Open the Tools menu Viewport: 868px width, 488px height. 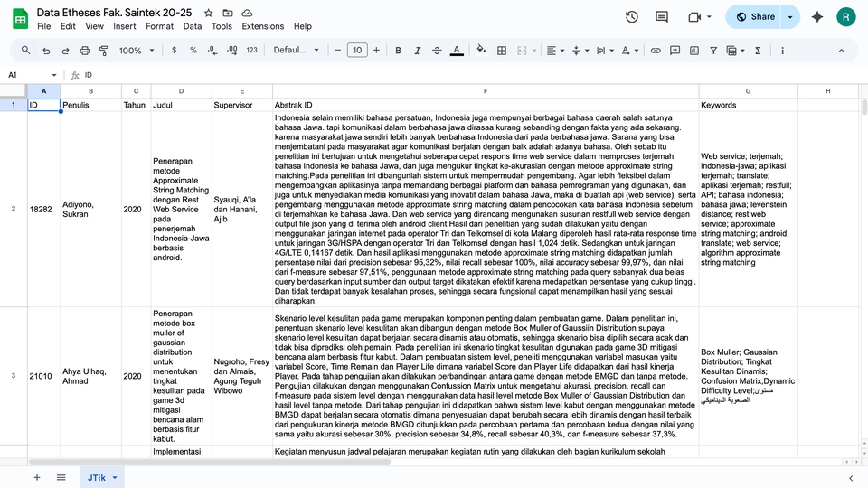pos(222,26)
